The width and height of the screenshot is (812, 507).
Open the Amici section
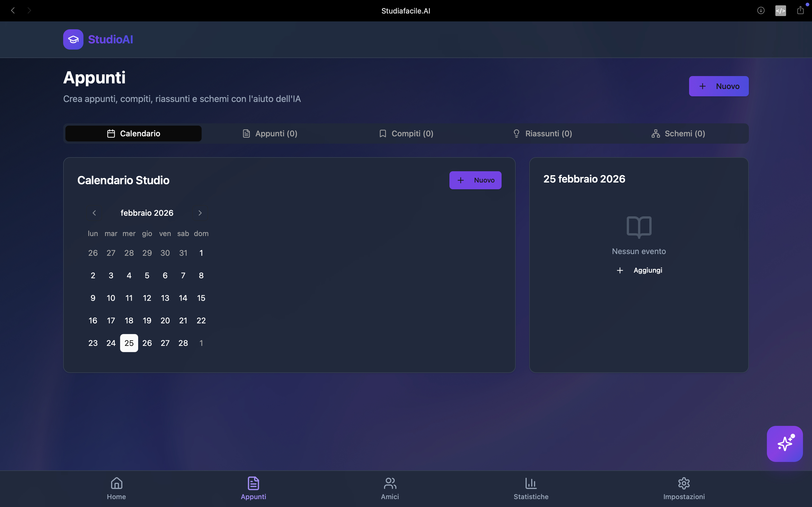tap(389, 488)
